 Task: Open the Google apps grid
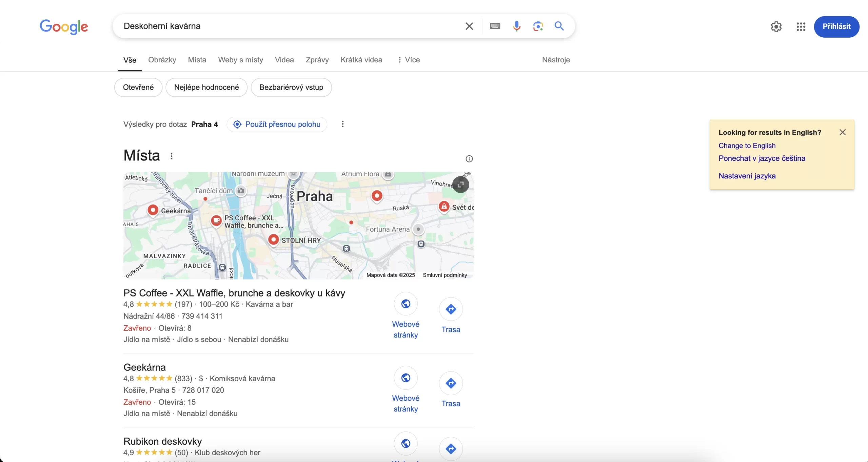[801, 26]
